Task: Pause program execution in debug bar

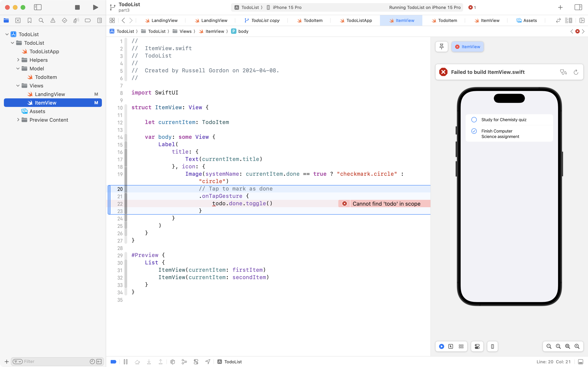Action: pyautogui.click(x=126, y=362)
